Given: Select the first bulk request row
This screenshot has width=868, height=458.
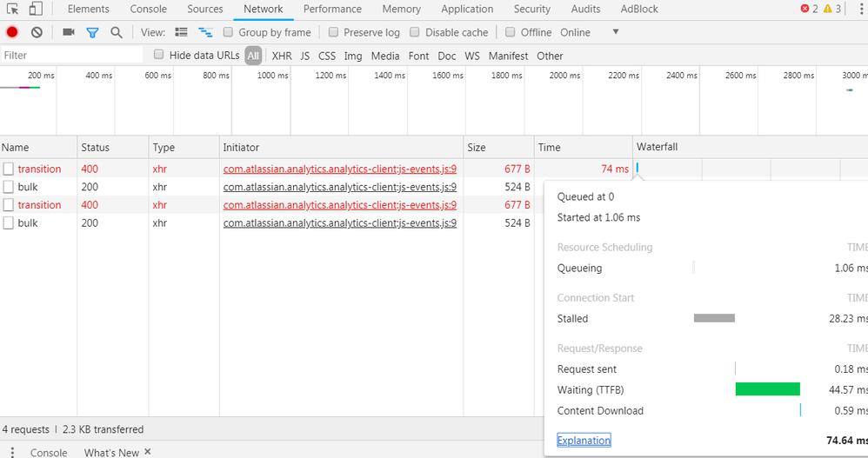Looking at the screenshot, I should click(x=28, y=187).
